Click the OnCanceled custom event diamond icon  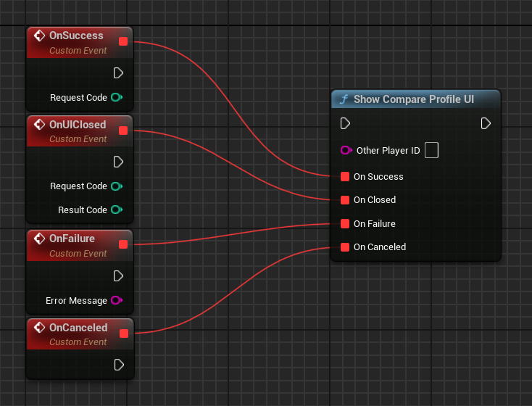click(x=39, y=328)
